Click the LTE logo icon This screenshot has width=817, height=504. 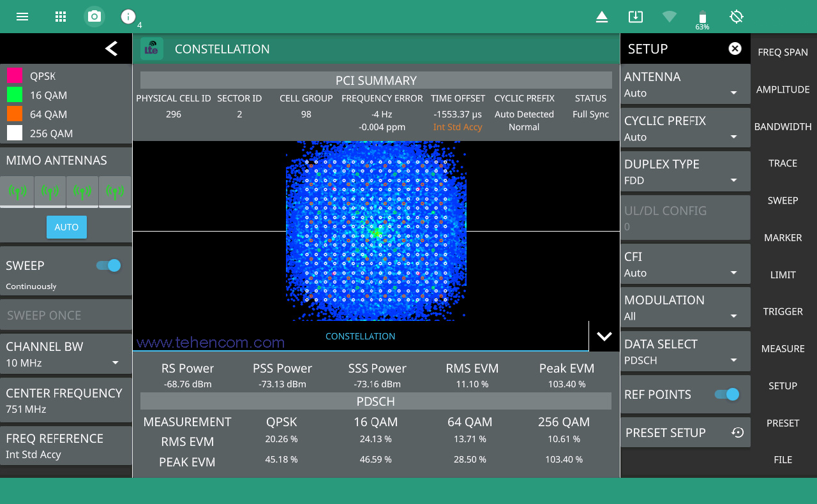pos(152,48)
